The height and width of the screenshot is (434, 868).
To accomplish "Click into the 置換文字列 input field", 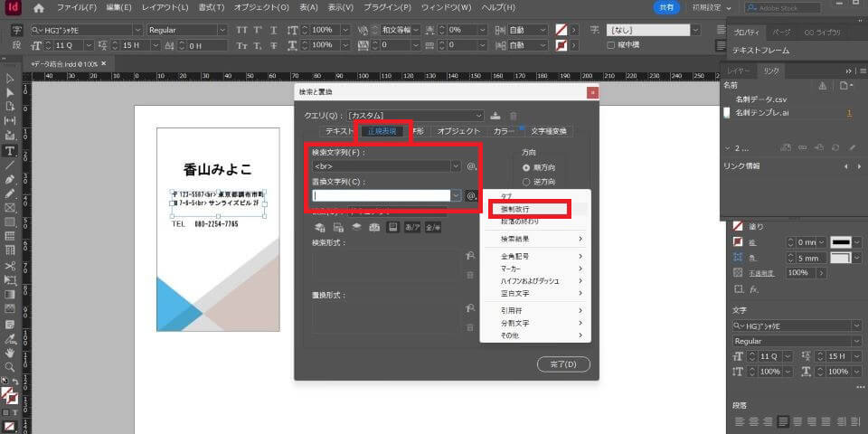I will coord(380,195).
